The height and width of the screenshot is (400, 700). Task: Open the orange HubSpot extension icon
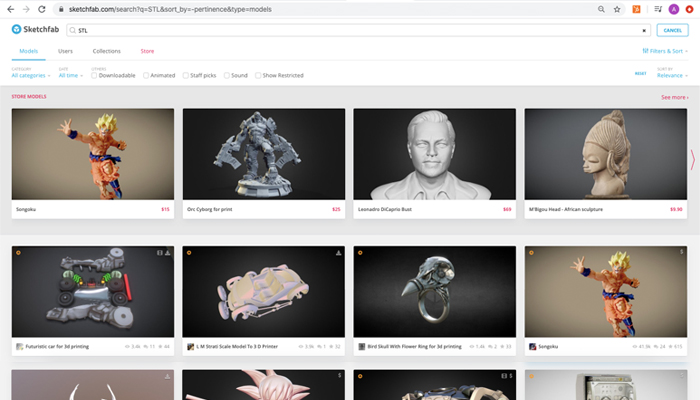637,9
